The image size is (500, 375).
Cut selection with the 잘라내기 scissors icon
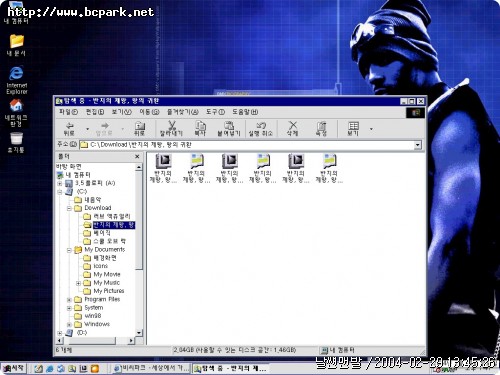point(171,129)
